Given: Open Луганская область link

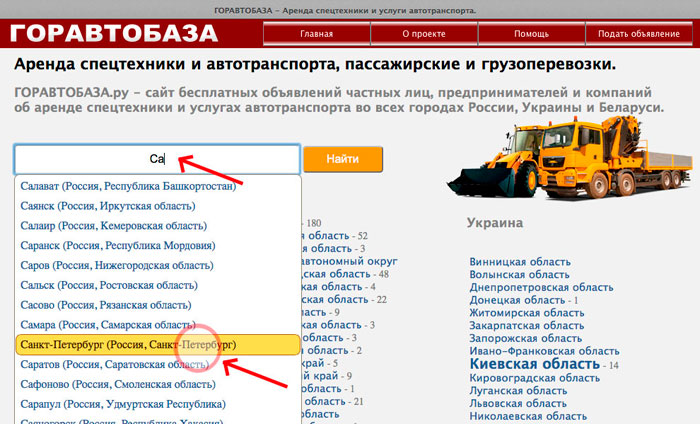Looking at the screenshot, I should point(518,391).
